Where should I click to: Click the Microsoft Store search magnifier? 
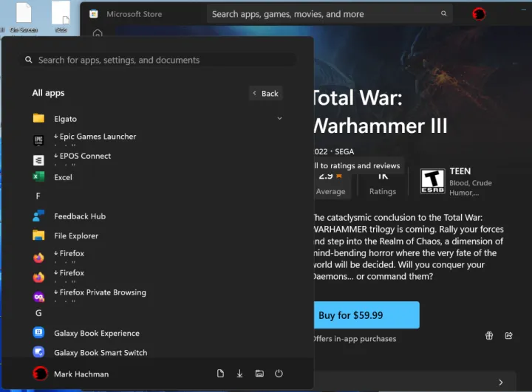(444, 14)
